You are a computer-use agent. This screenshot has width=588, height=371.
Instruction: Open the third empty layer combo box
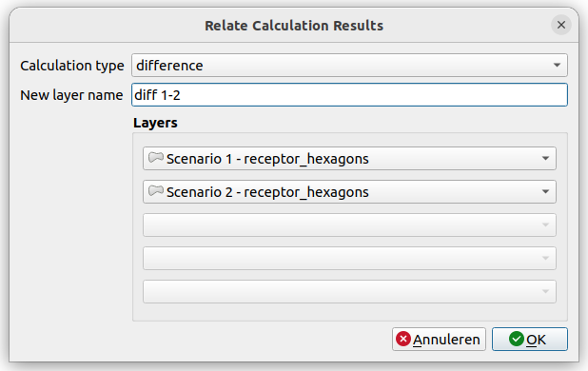coord(349,225)
